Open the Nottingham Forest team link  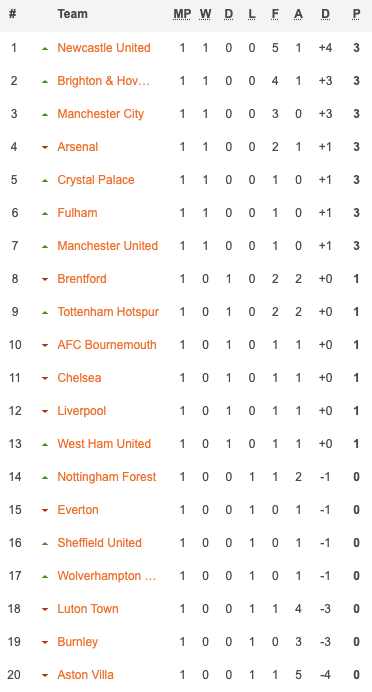tap(107, 477)
